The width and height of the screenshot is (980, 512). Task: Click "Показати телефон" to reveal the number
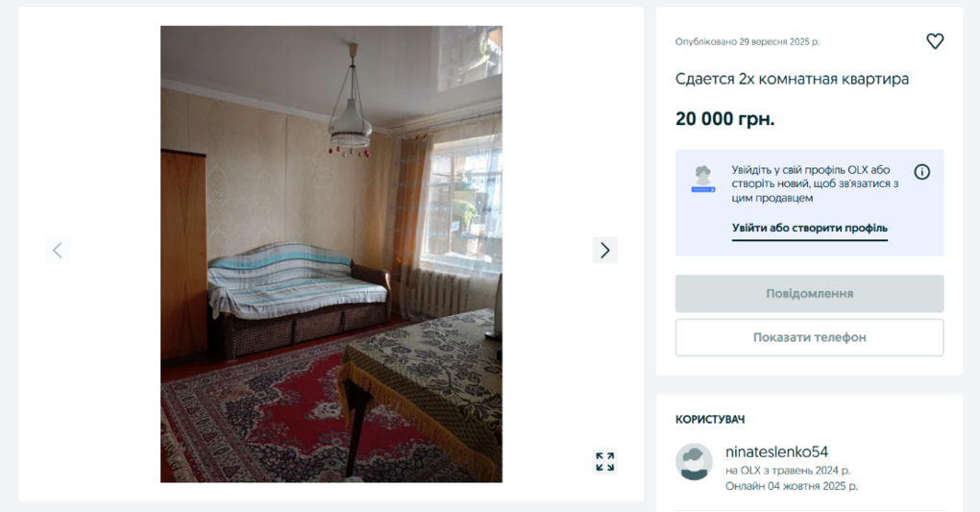coord(809,337)
